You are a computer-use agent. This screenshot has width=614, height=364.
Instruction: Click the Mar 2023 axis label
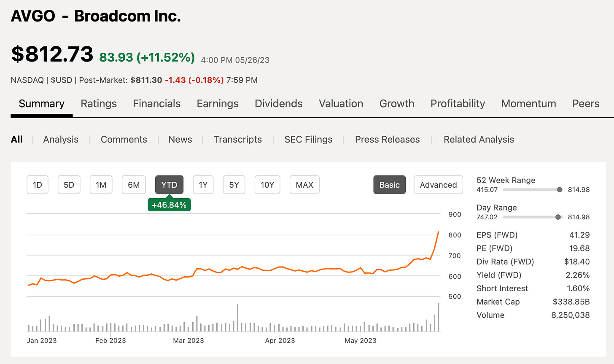[x=188, y=340]
